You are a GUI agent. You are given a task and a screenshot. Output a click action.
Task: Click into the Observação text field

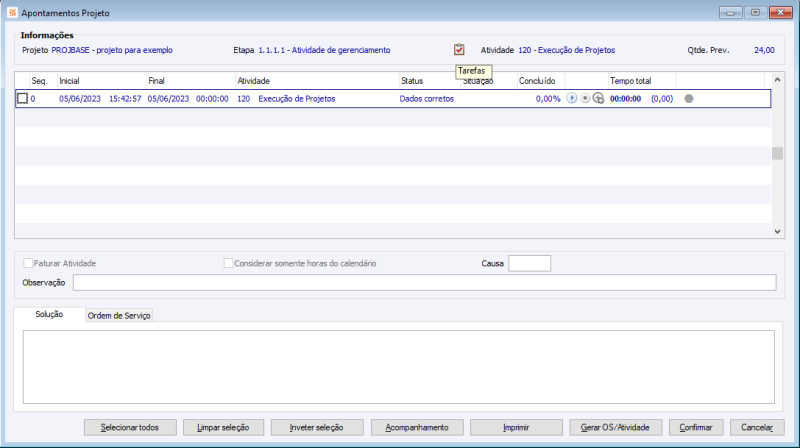click(424, 283)
